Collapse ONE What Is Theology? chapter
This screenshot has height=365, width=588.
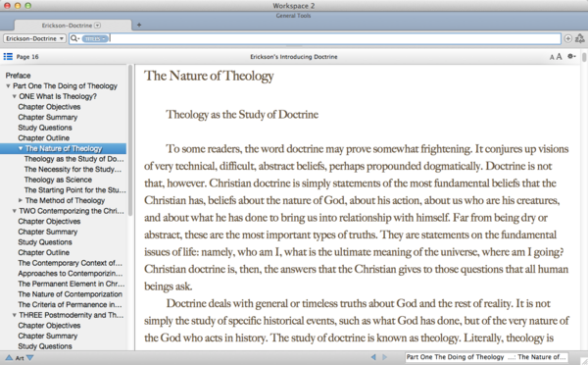[x=15, y=96]
